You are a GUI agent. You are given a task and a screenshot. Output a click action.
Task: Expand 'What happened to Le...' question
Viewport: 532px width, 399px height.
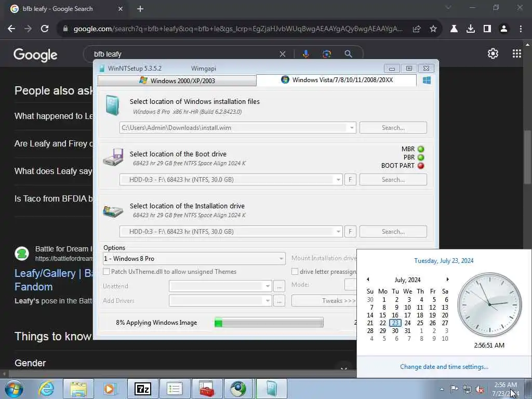[x=54, y=116]
